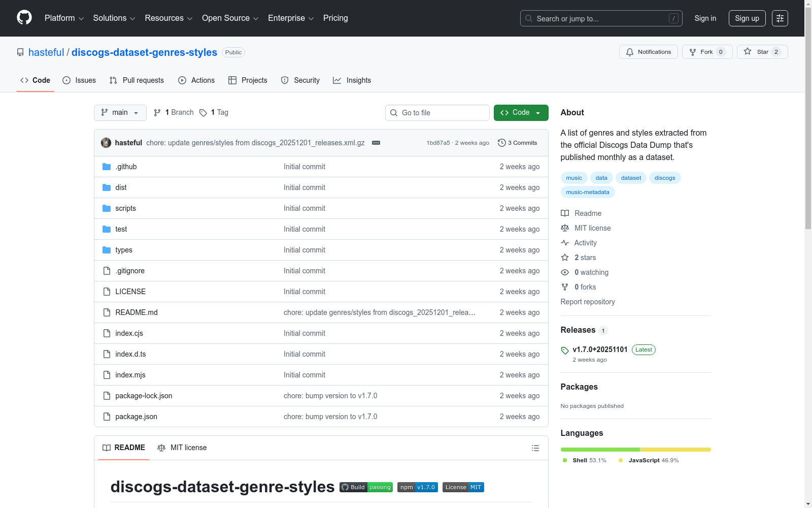
Task: Open the Solutions dropdown menu
Action: (x=114, y=18)
